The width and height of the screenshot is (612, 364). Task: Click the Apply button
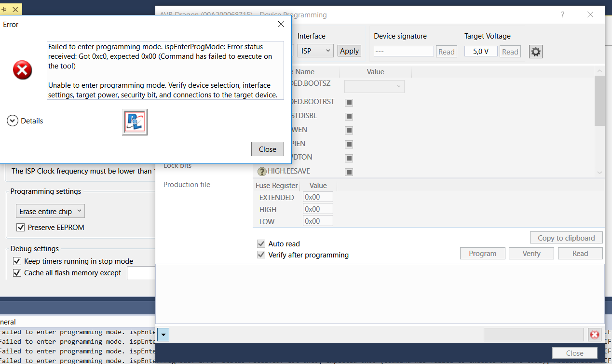pos(349,51)
